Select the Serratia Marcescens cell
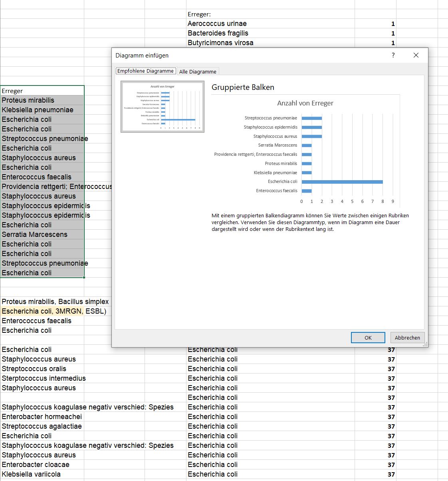Image resolution: width=448 pixels, height=481 pixels. 42,235
